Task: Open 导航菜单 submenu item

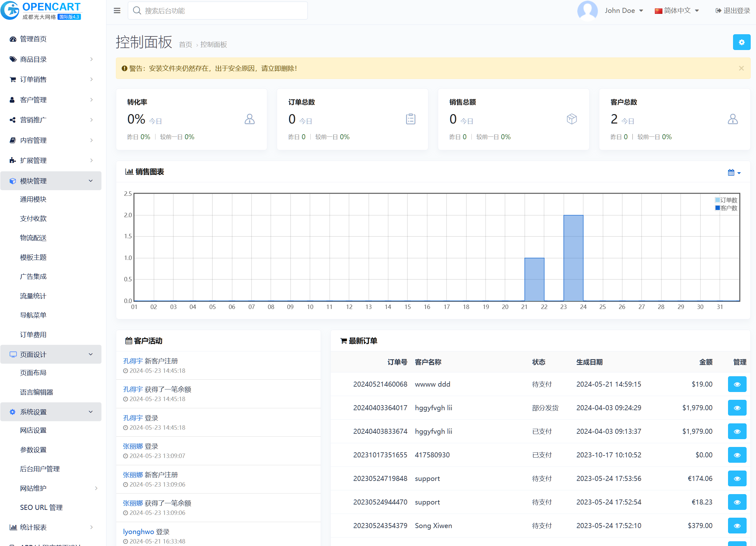Action: pos(33,315)
